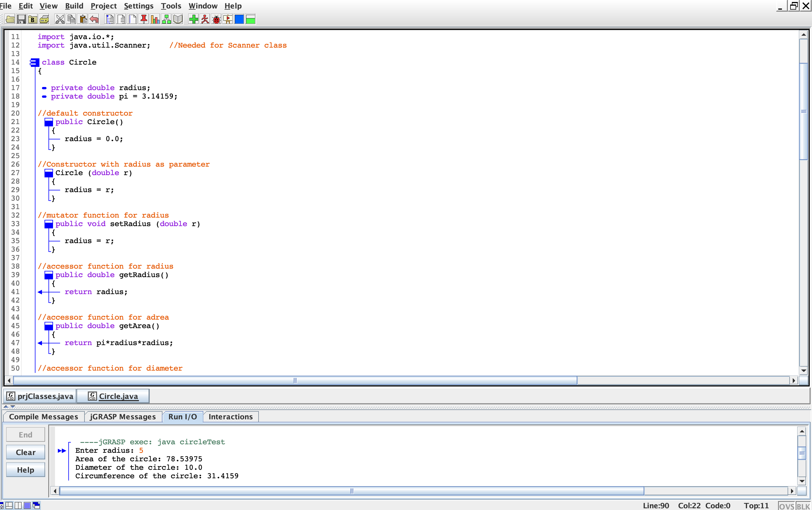Image resolution: width=812 pixels, height=510 pixels.
Task: Run program with red running-man icon
Action: pos(205,19)
